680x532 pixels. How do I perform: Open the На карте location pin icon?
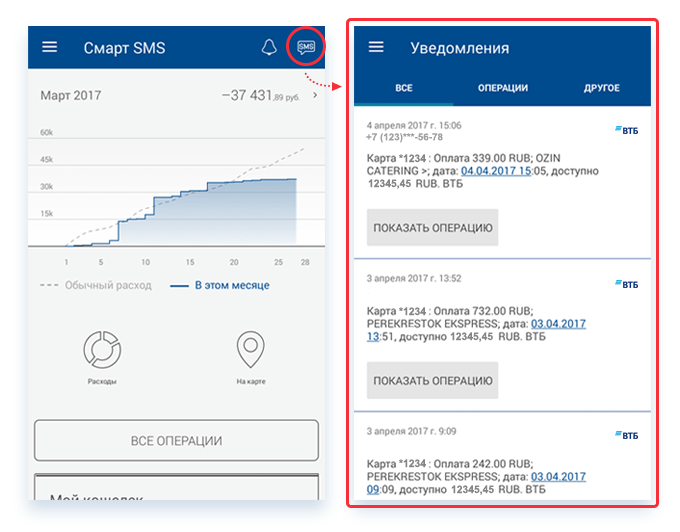coord(250,351)
